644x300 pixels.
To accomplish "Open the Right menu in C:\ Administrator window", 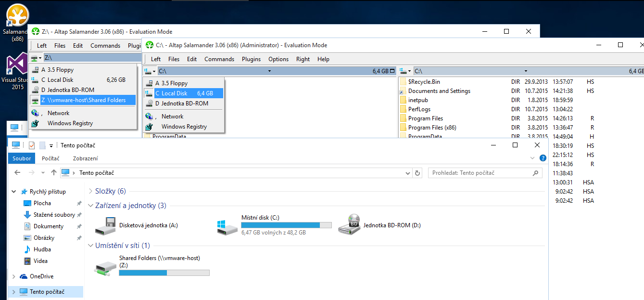I will click(x=303, y=59).
